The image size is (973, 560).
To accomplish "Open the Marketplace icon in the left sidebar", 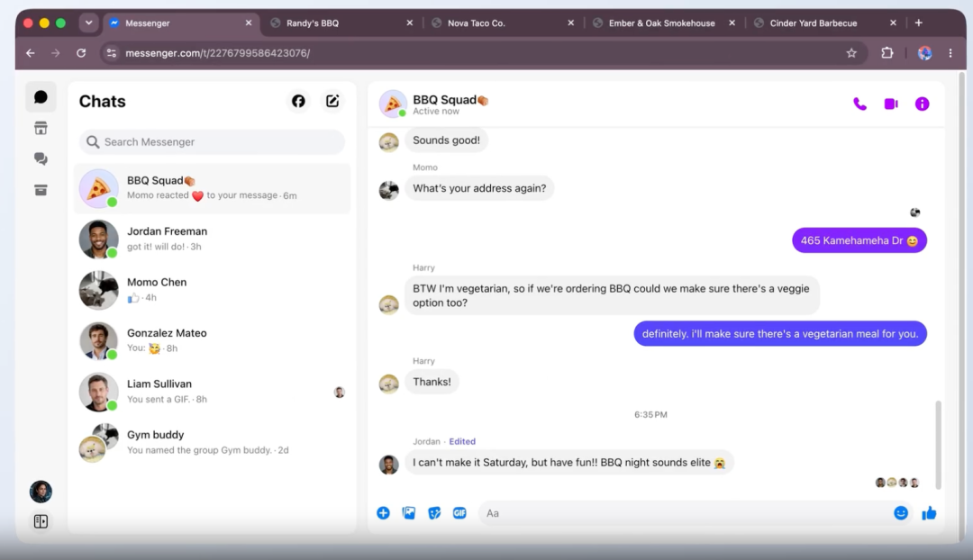I will pyautogui.click(x=41, y=129).
